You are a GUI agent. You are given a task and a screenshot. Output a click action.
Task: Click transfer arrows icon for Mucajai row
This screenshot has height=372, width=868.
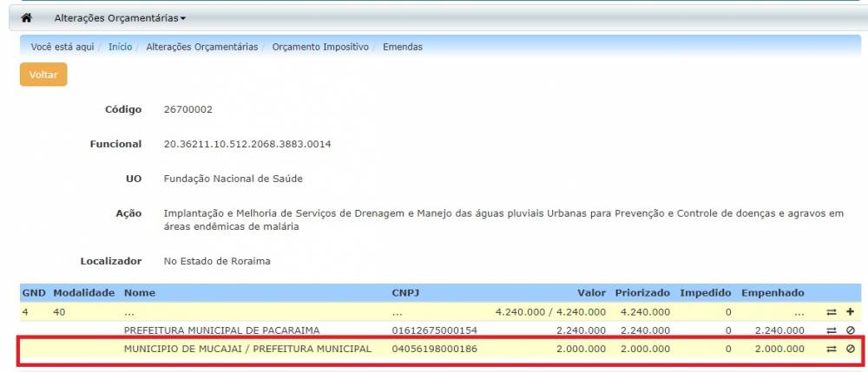pos(832,349)
